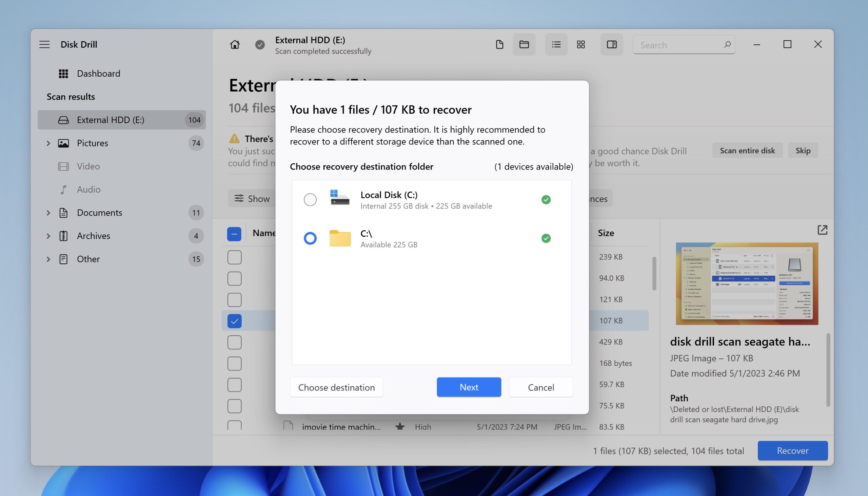Click into the Search field
The width and height of the screenshot is (868, 496).
[x=684, y=45]
